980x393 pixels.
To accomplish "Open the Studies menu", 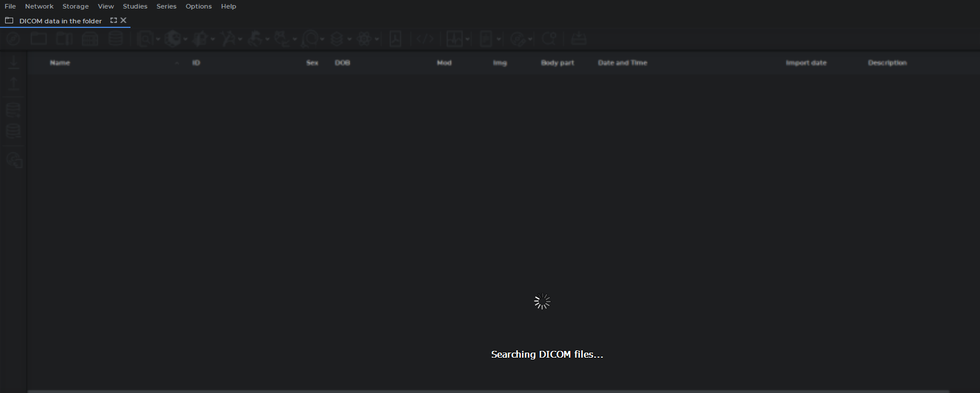I will tap(135, 6).
